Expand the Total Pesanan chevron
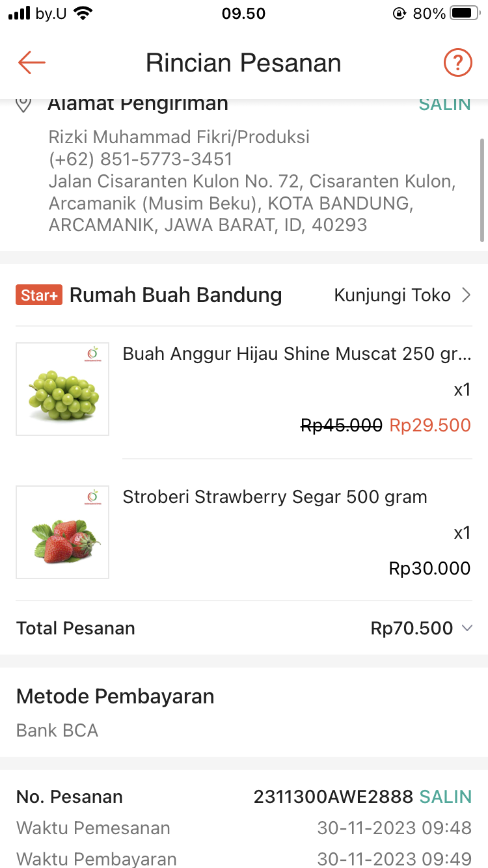This screenshot has height=868, width=488. tap(466, 628)
